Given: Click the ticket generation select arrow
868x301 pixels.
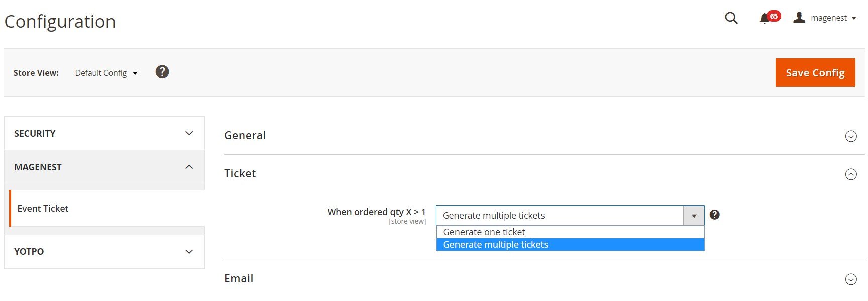Looking at the screenshot, I should point(694,216).
